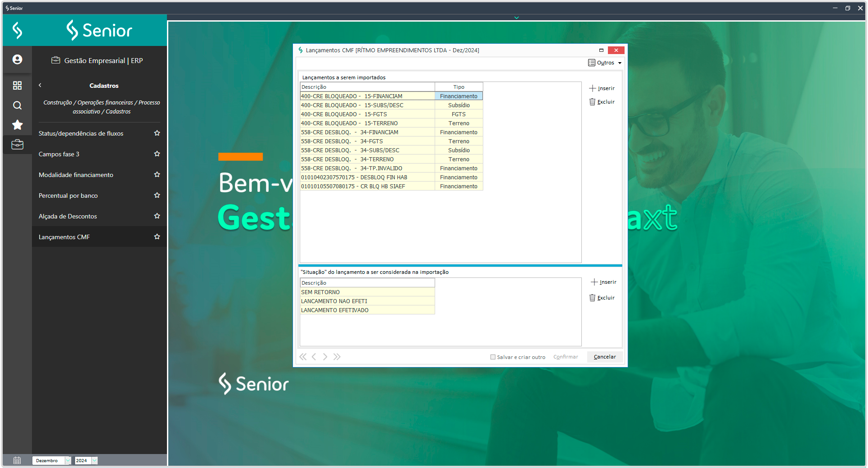Click the Confirmar button
The width and height of the screenshot is (868, 468).
click(x=566, y=357)
